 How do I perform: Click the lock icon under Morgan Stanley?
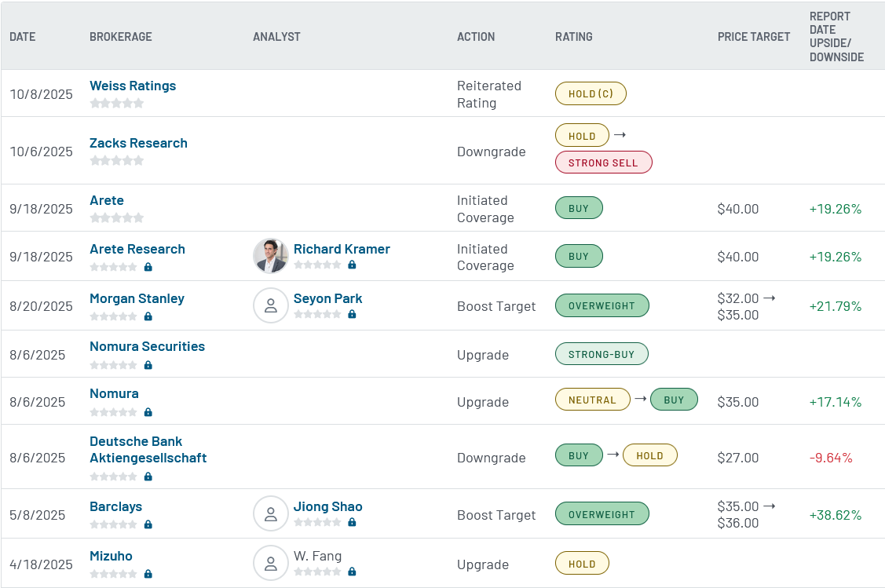coord(148,316)
